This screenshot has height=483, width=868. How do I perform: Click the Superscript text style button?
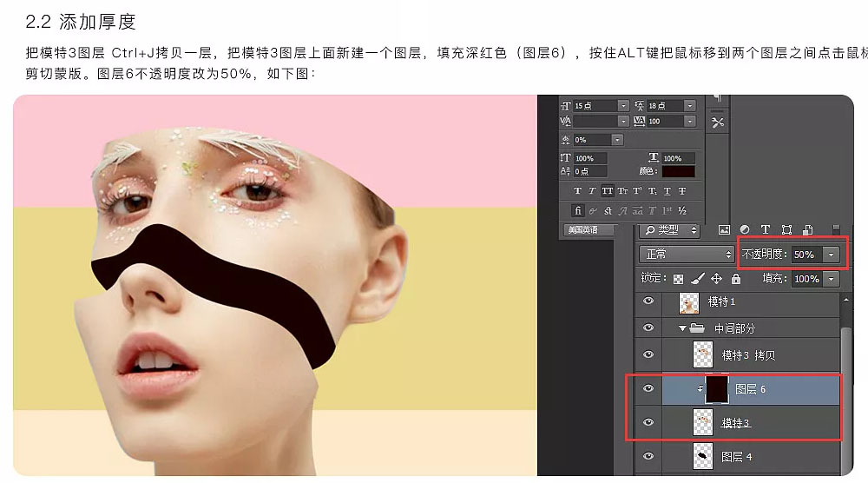pyautogui.click(x=638, y=191)
